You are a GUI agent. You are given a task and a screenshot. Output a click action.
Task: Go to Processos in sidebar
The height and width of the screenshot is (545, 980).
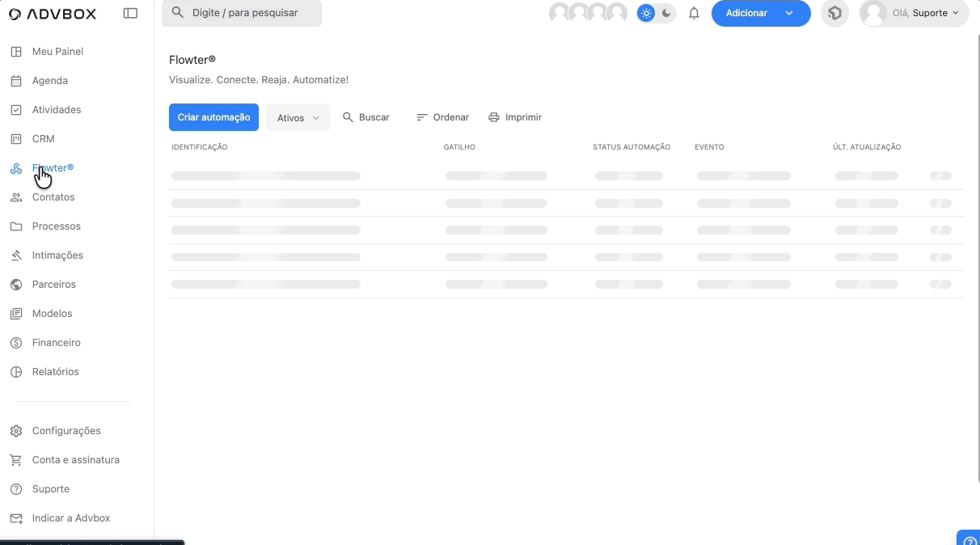click(x=56, y=226)
